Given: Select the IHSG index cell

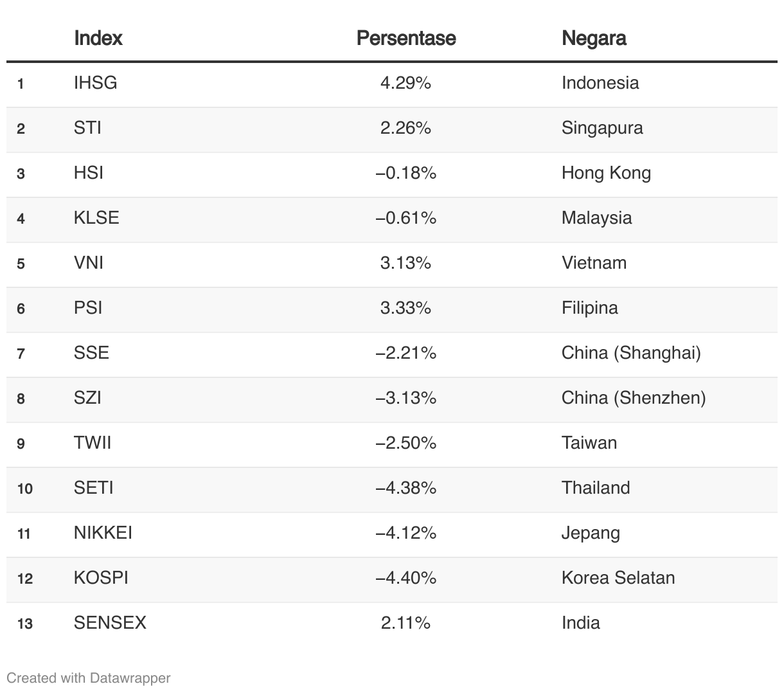Looking at the screenshot, I should coord(96,83).
